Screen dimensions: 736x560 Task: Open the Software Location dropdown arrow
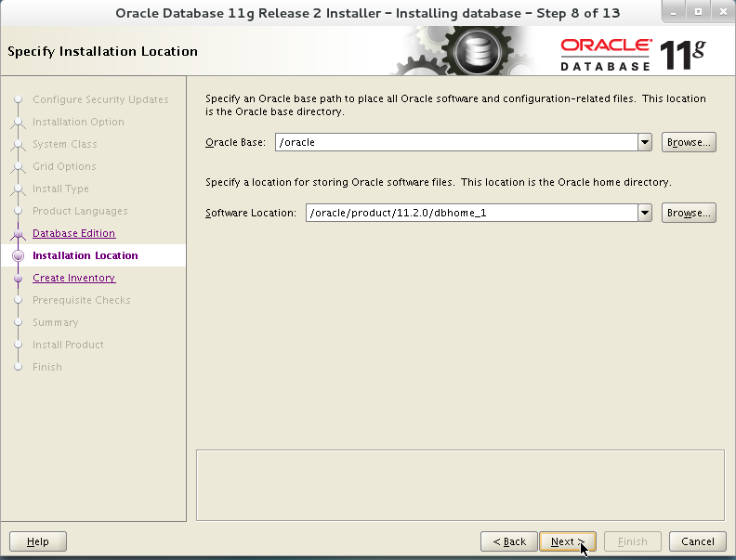(x=645, y=213)
